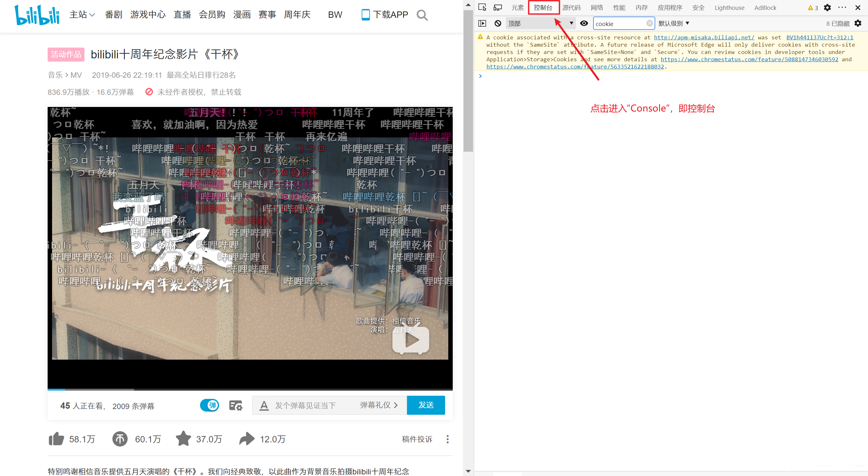Open the 默认级别 log level dropdown
This screenshot has height=476, width=868.
674,23
